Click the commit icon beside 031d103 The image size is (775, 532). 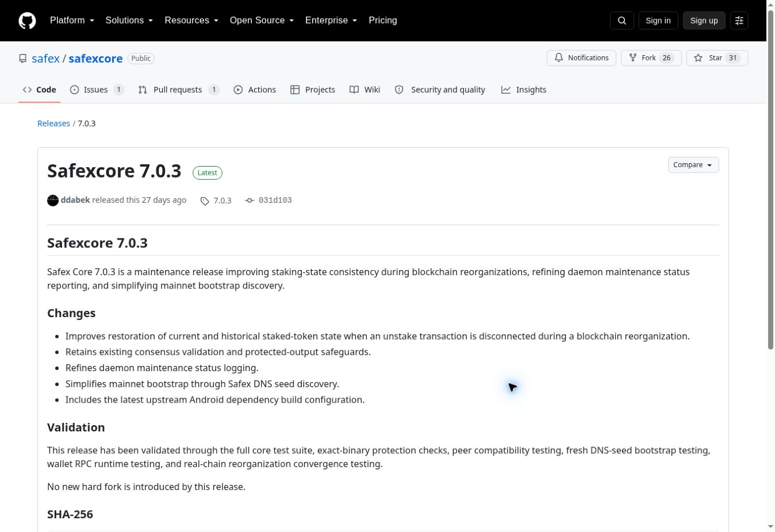click(250, 201)
